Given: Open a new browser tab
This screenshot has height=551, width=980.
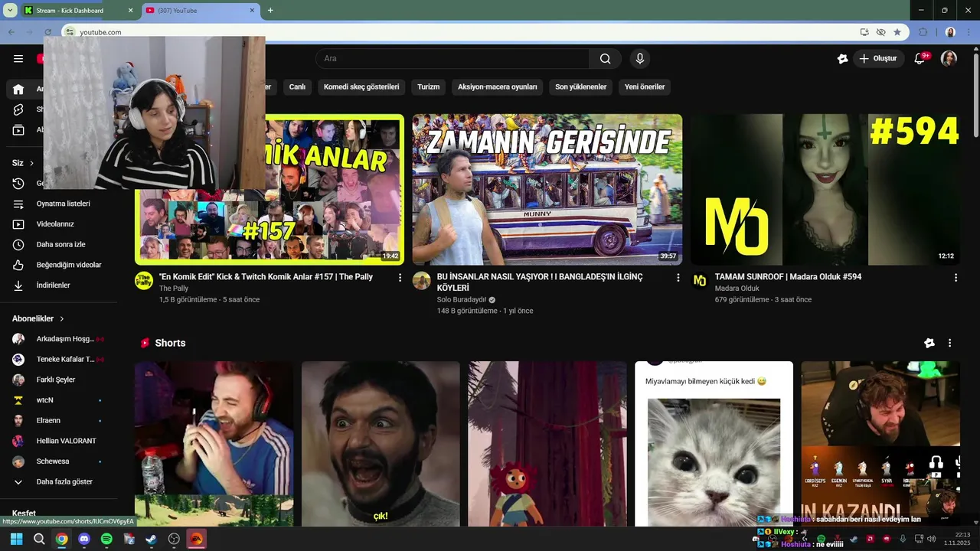Looking at the screenshot, I should (x=270, y=11).
